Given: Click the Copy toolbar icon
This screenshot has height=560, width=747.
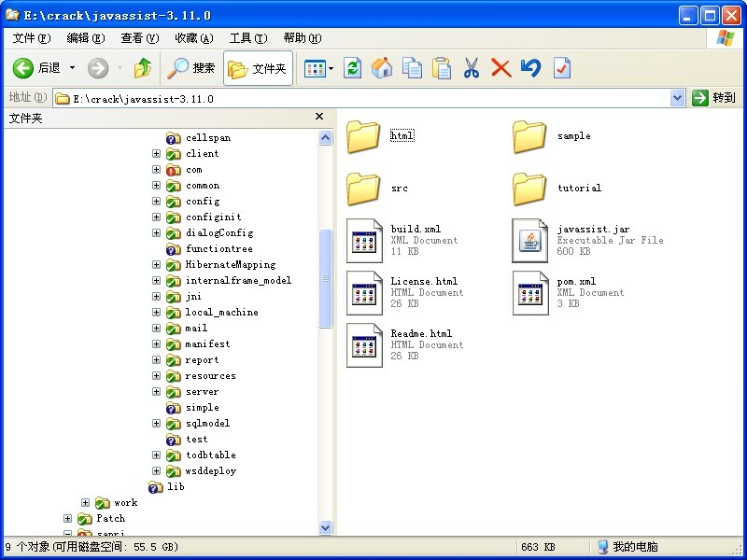Looking at the screenshot, I should click(x=412, y=68).
